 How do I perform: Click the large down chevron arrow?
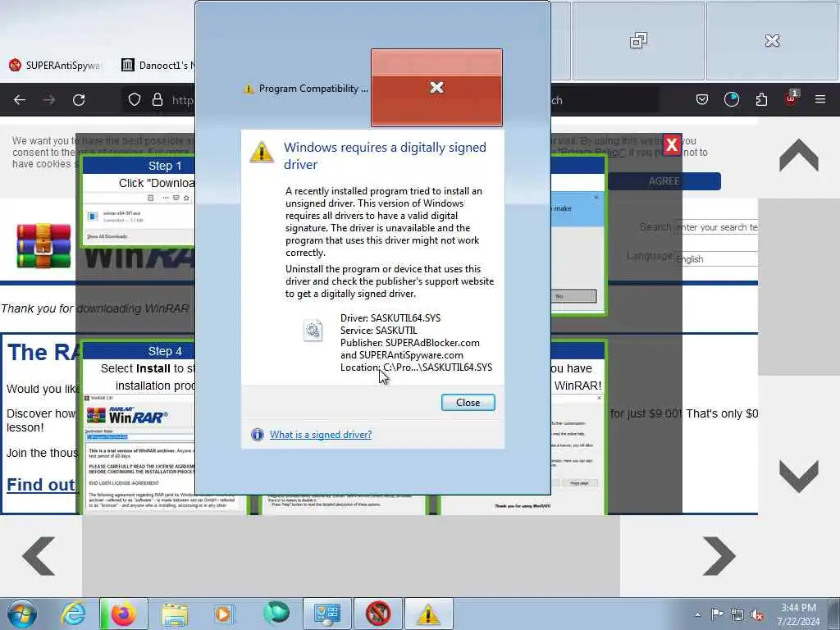(x=799, y=476)
